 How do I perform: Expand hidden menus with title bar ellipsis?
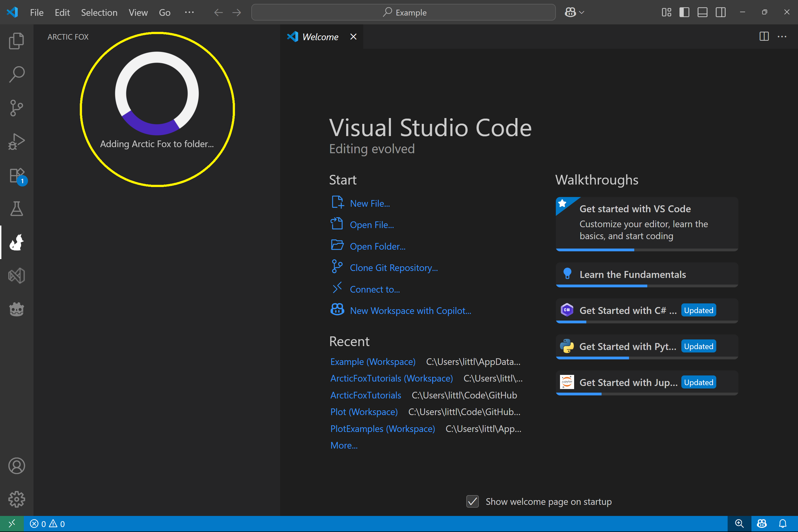tap(189, 12)
